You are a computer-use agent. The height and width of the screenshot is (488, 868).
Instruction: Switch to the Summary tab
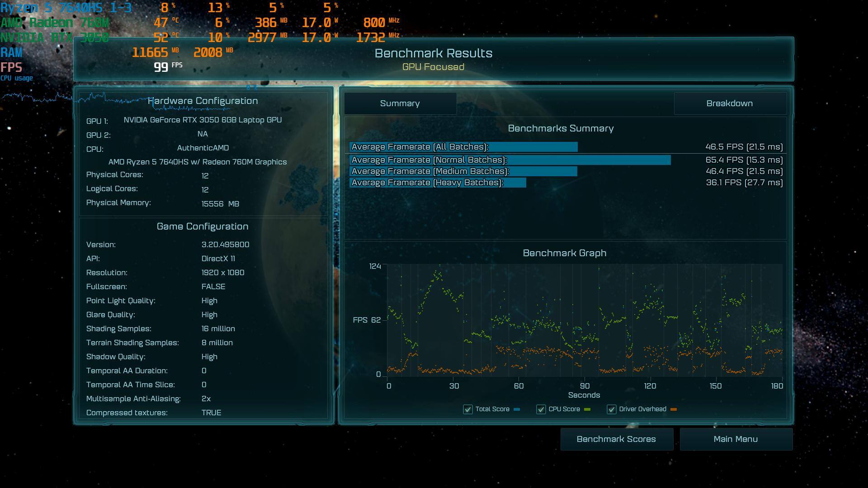400,103
